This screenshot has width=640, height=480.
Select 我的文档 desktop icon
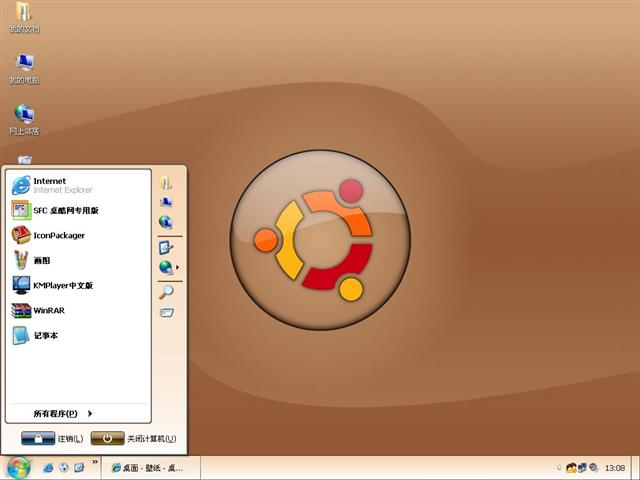point(24,17)
